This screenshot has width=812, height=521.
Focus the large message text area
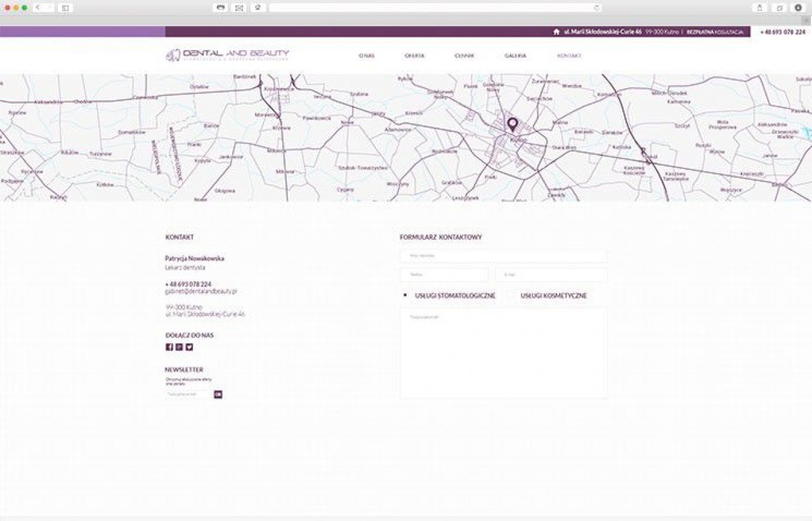pyautogui.click(x=503, y=353)
